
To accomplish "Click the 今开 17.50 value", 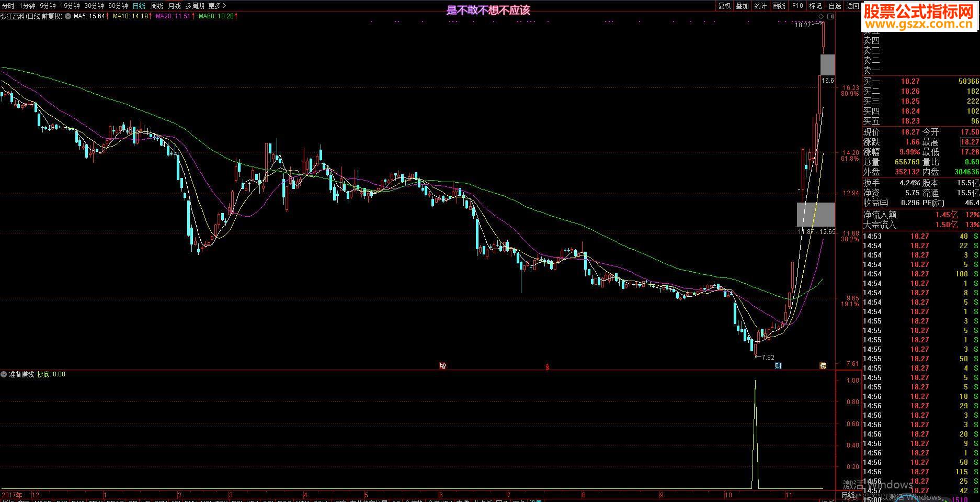I will coord(970,132).
